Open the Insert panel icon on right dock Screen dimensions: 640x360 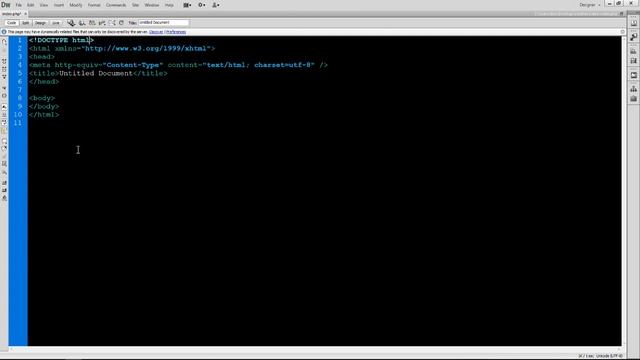click(633, 37)
